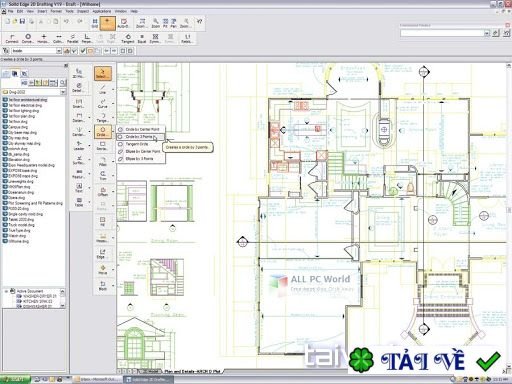This screenshot has height=384, width=512.
Task: Click the Fit view icon
Action: (x=165, y=23)
